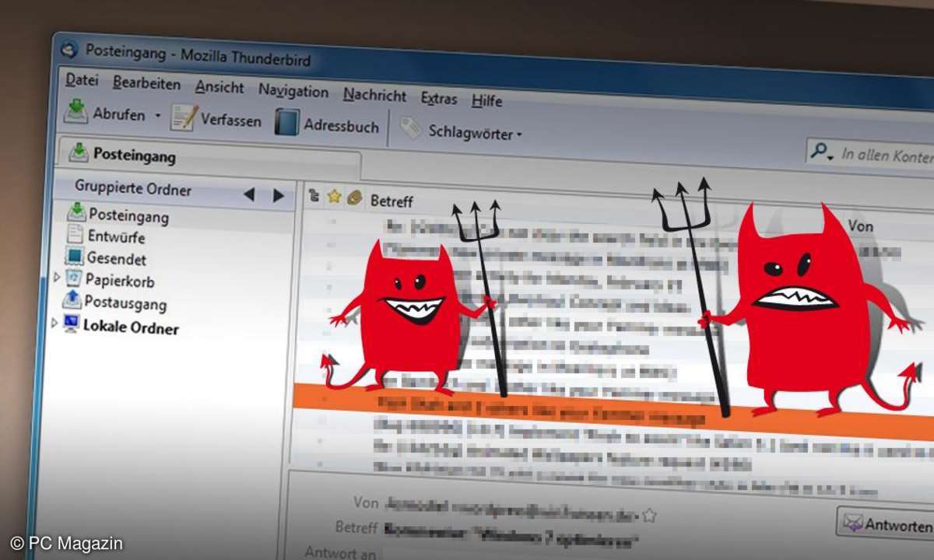934x560 pixels.
Task: Click the Schlagwörter tag icon
Action: point(410,128)
